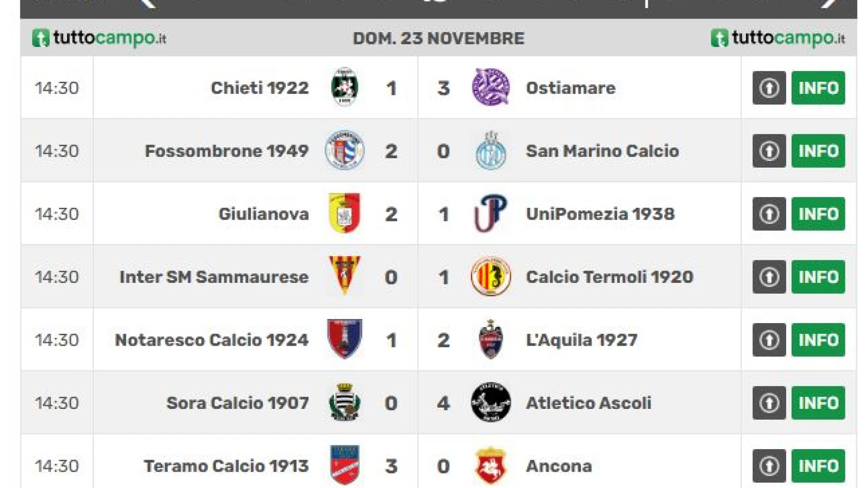Click the right tuttocampo.it logo
The width and height of the screenshot is (868, 488).
[x=778, y=38]
